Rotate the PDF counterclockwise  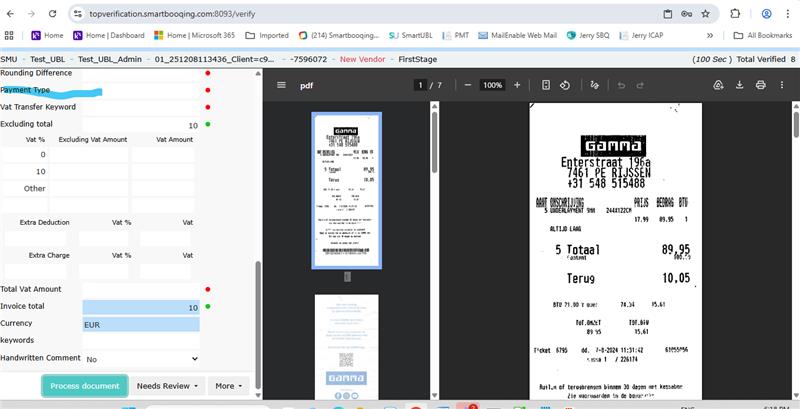[x=565, y=85]
